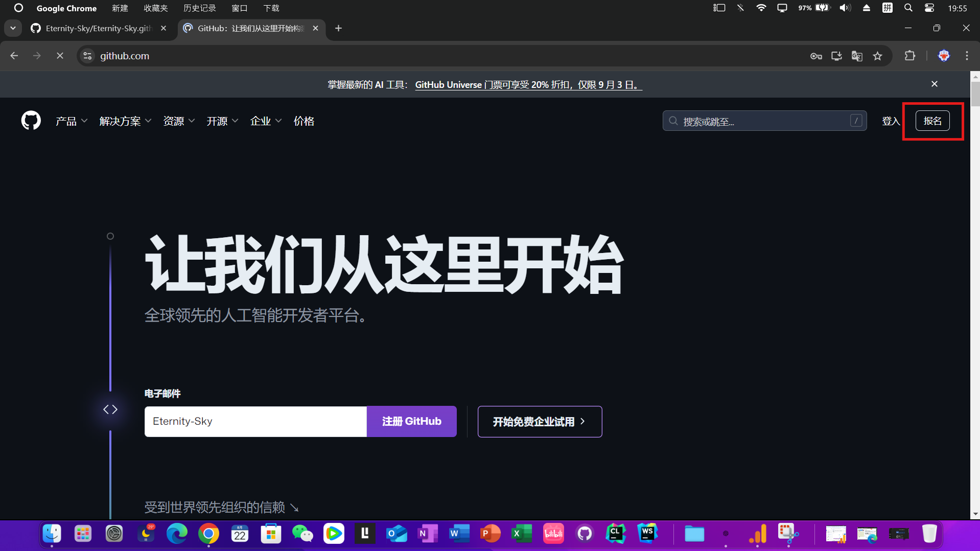Open the Trash in the dock
Image resolution: width=980 pixels, height=551 pixels.
tap(929, 534)
